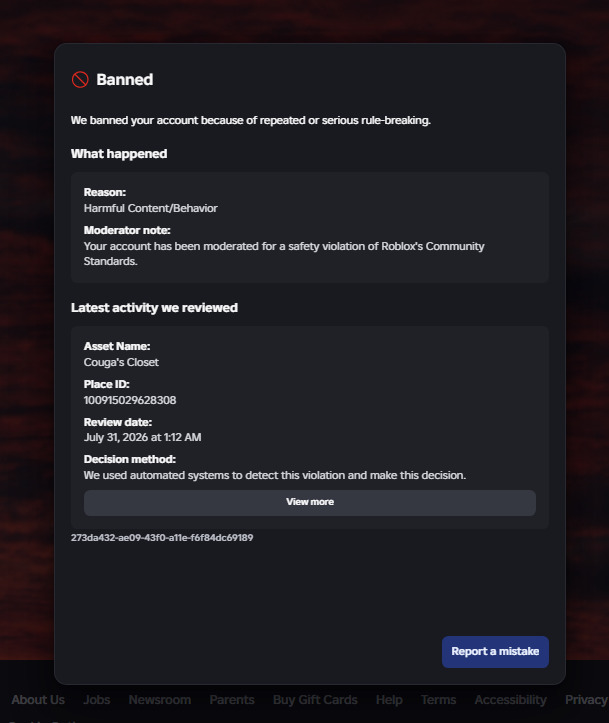Click the Report a mistake button

[495, 652]
